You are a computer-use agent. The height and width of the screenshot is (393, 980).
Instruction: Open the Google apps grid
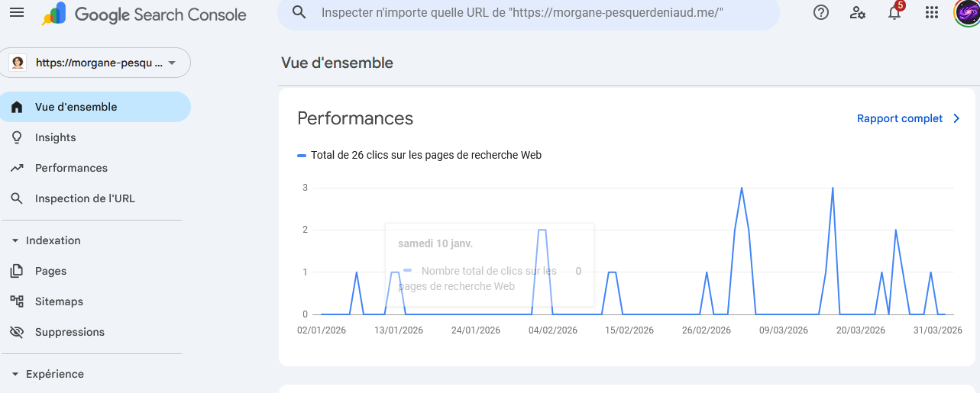pos(931,12)
